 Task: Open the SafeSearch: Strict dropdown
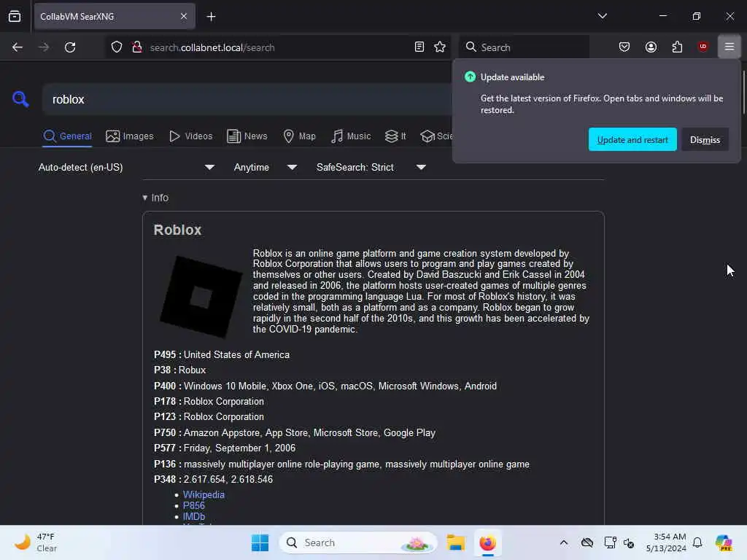pyautogui.click(x=371, y=167)
